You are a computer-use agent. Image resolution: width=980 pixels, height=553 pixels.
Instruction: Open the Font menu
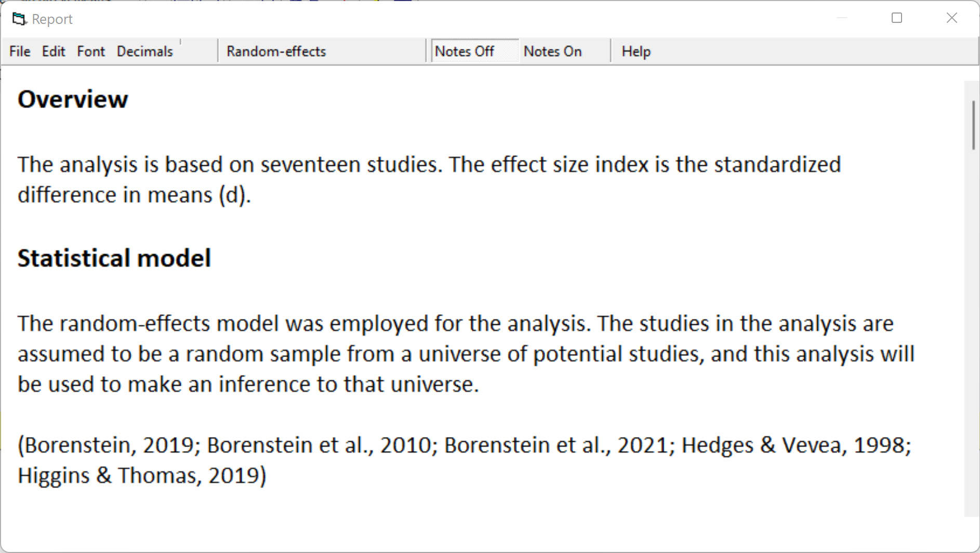(91, 51)
